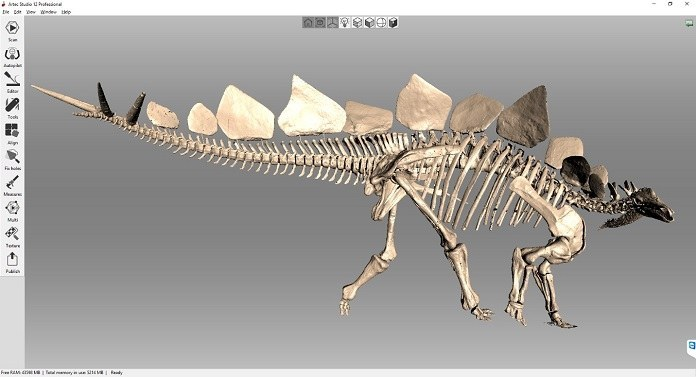
Task: Open the Scan panel
Action: point(12,31)
